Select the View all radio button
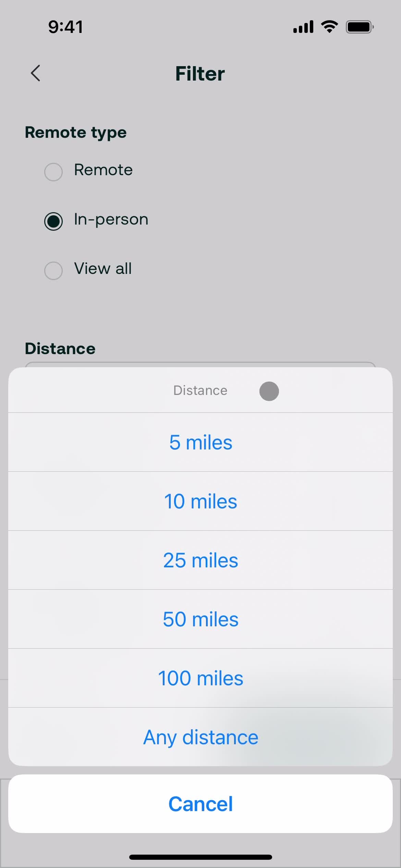The image size is (401, 868). coord(53,270)
